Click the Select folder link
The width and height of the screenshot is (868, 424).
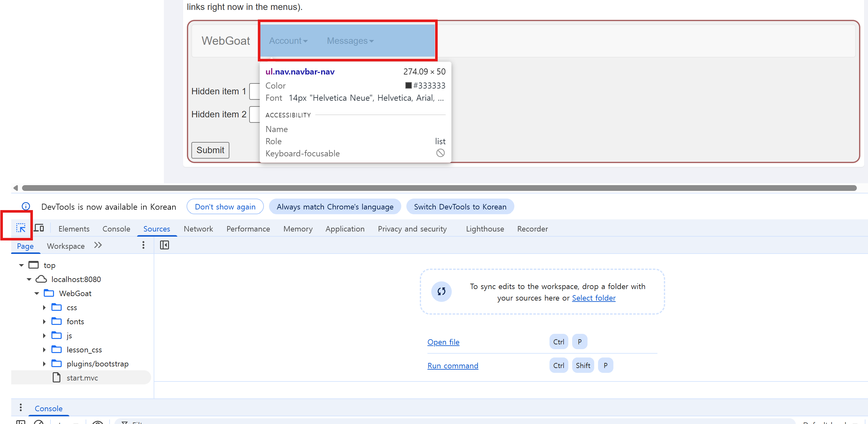click(x=594, y=298)
